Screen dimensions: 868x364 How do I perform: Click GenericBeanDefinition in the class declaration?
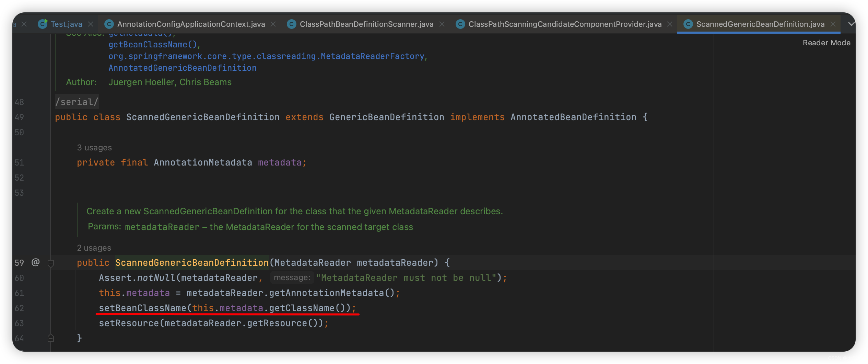pos(387,117)
